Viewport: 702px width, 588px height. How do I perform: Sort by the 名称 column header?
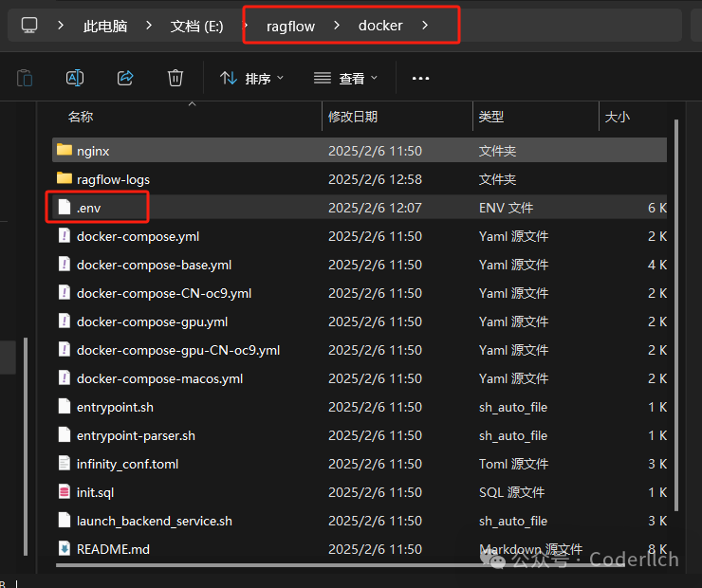tap(81, 117)
